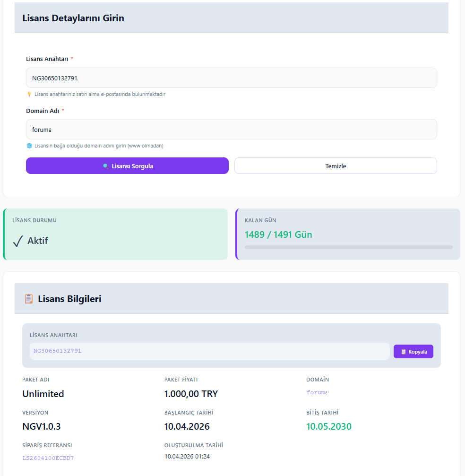Click the Lisans Bilgileri heading text
Viewport: 465px width, 476px height.
point(69,299)
